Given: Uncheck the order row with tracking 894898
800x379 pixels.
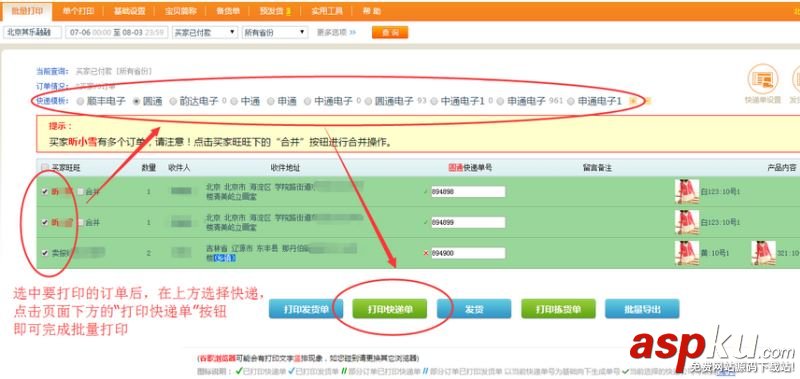Looking at the screenshot, I should tap(45, 192).
